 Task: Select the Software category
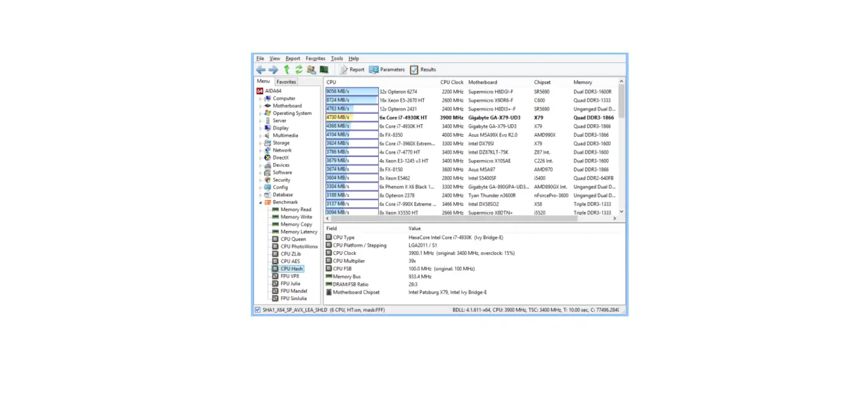pyautogui.click(x=282, y=172)
